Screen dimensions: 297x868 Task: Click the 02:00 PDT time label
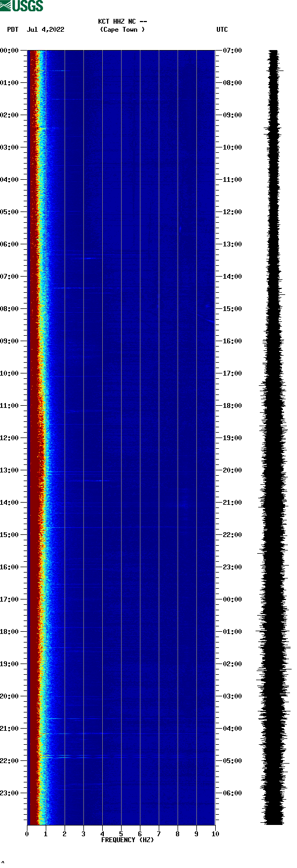coord(10,115)
